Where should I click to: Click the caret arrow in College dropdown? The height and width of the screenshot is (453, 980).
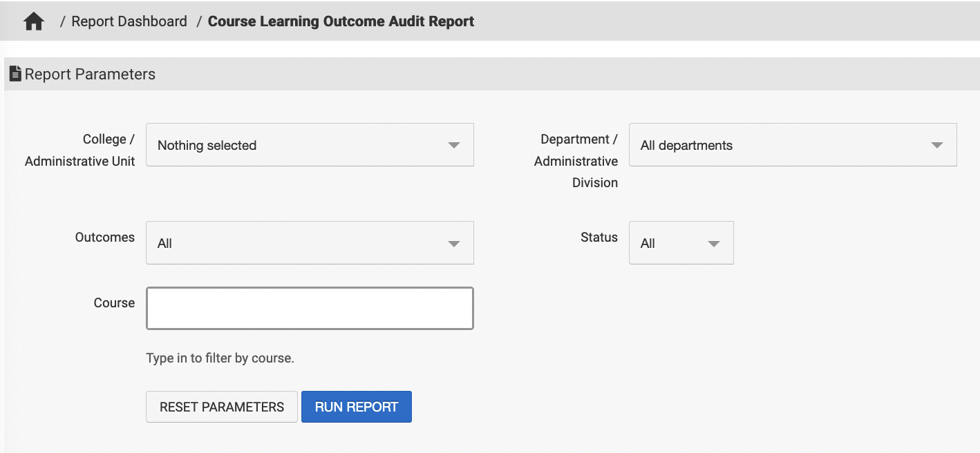pyautogui.click(x=453, y=146)
